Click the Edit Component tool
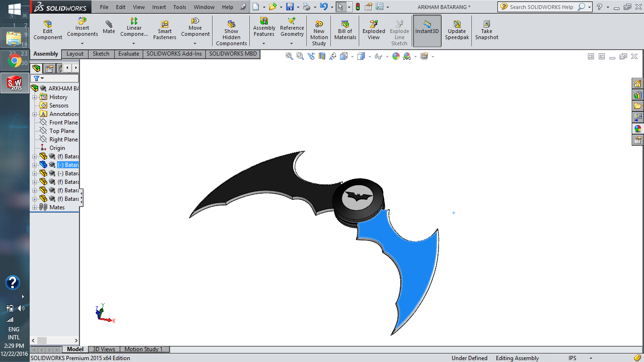The height and width of the screenshot is (362, 644). 48,31
